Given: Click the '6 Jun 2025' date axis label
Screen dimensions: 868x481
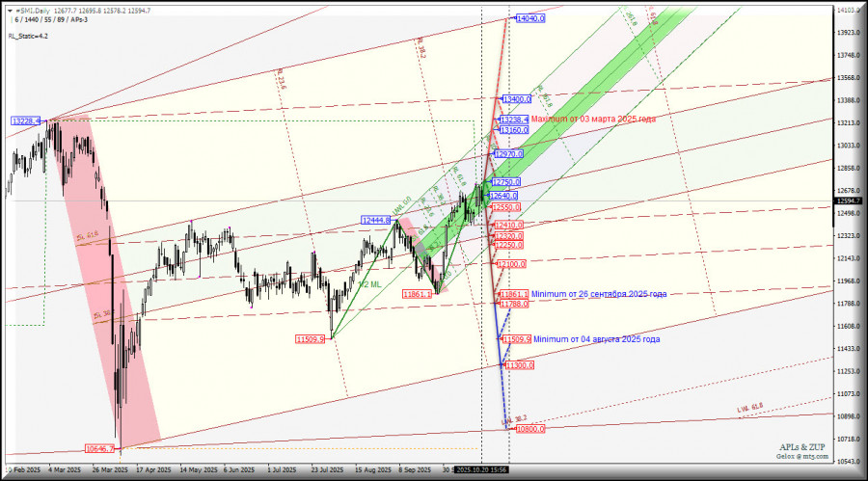Looking at the screenshot, I should (239, 469).
